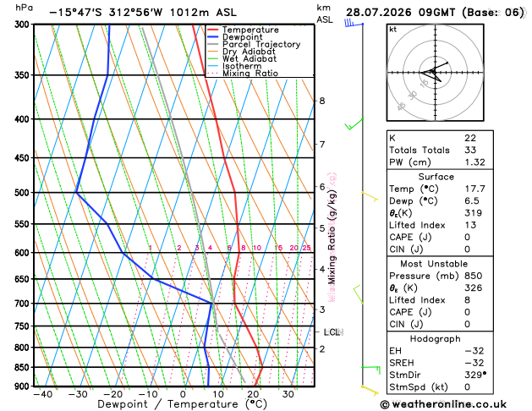Click the yellow wind barb at 500 hPa
The height and width of the screenshot is (411, 532).
[x=370, y=197]
